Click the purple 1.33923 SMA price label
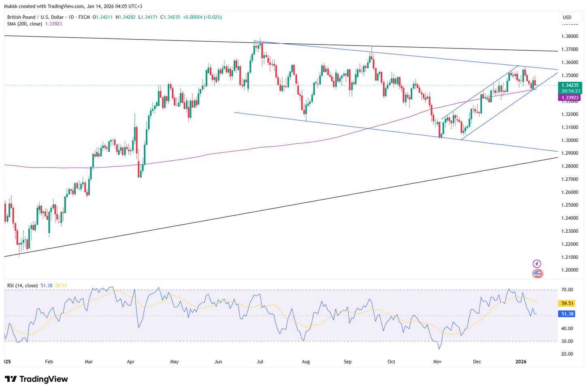Screen dimensions: 588x391 (569, 98)
